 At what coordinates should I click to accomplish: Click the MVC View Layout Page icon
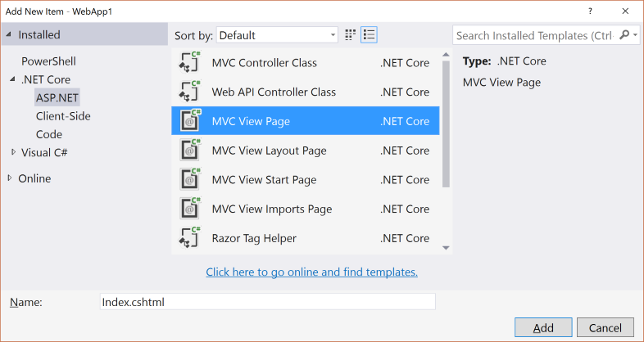tap(190, 150)
